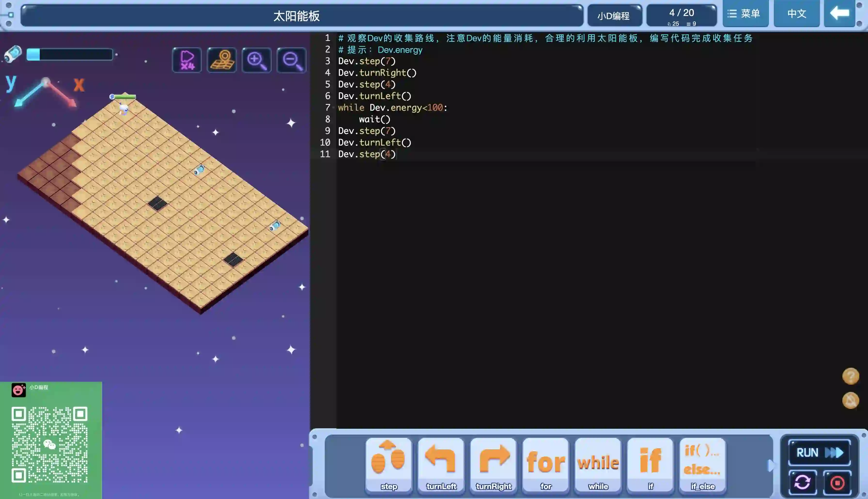Viewport: 868px width, 499px height.
Task: Click the red stop button
Action: tap(837, 483)
